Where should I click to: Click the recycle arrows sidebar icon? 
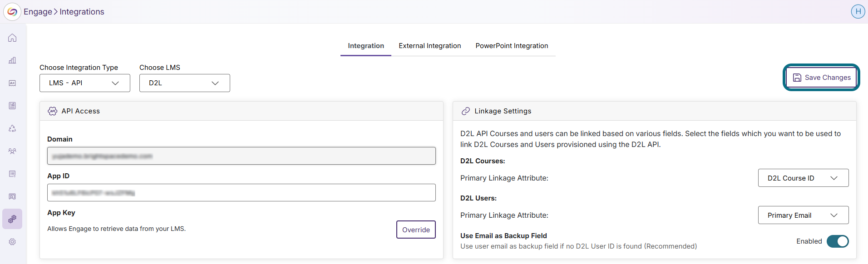pos(12,128)
